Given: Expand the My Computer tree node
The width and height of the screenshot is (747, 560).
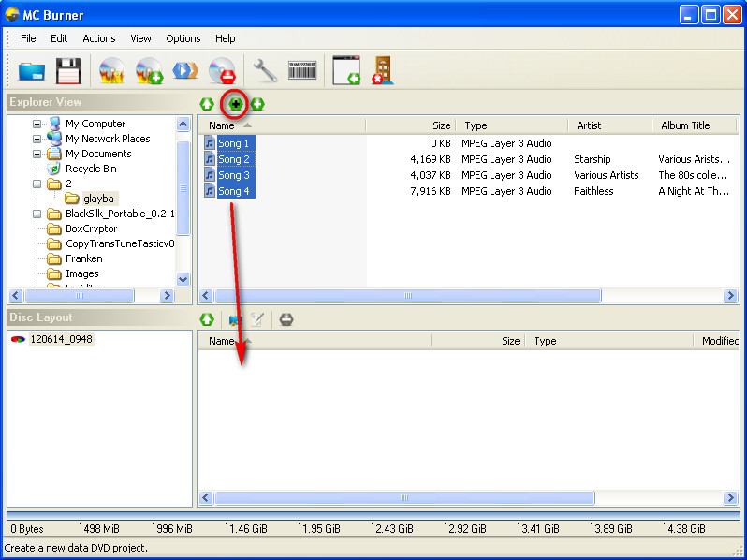Looking at the screenshot, I should (x=37, y=124).
